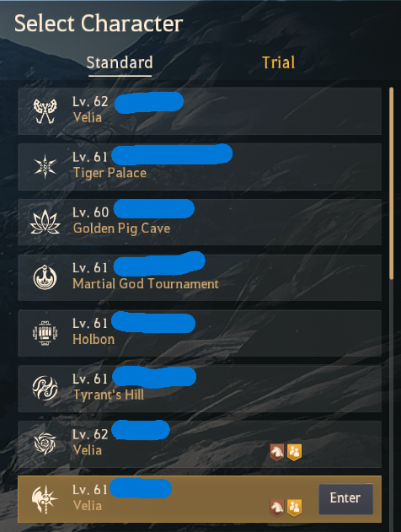
Task: Select the Lv. 61 Holbon character
Action: [200, 333]
